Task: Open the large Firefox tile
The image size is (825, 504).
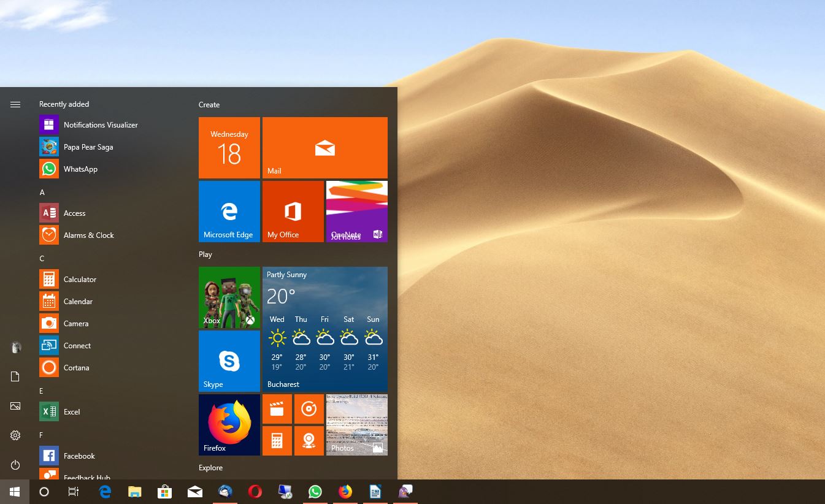Action: click(229, 425)
